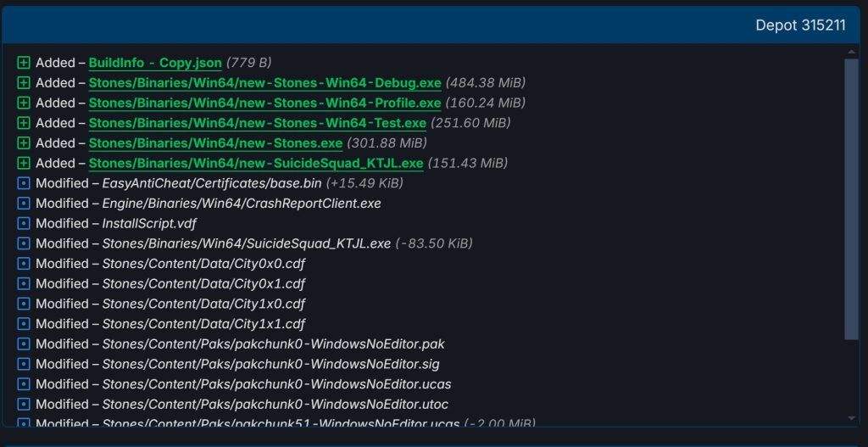Viewport: 868px width, 447px height.
Task: Click the modified icon beside CrashReportClient.exe
Action: pos(24,204)
